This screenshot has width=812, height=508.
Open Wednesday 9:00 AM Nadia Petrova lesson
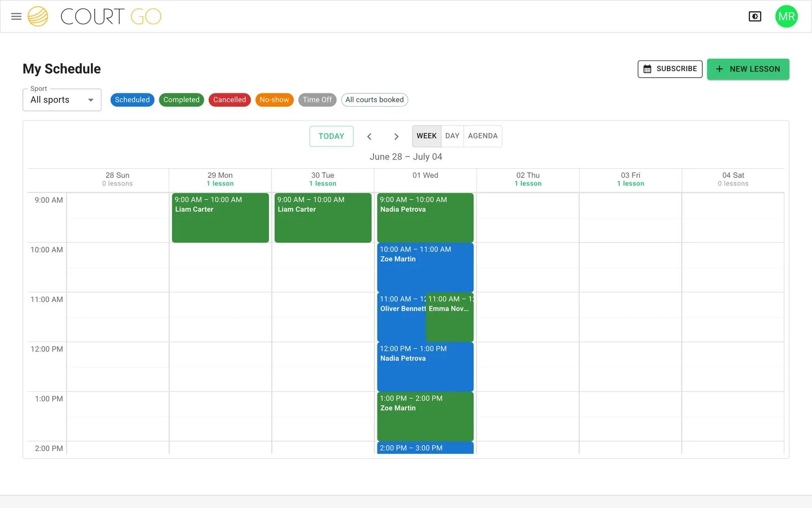coord(425,217)
